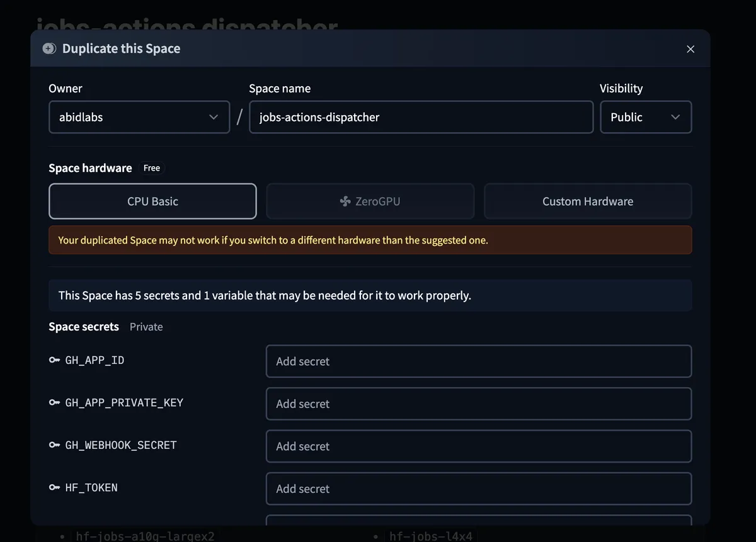Image resolution: width=756 pixels, height=542 pixels.
Task: Open the Visibility dropdown set to Public
Action: click(646, 117)
